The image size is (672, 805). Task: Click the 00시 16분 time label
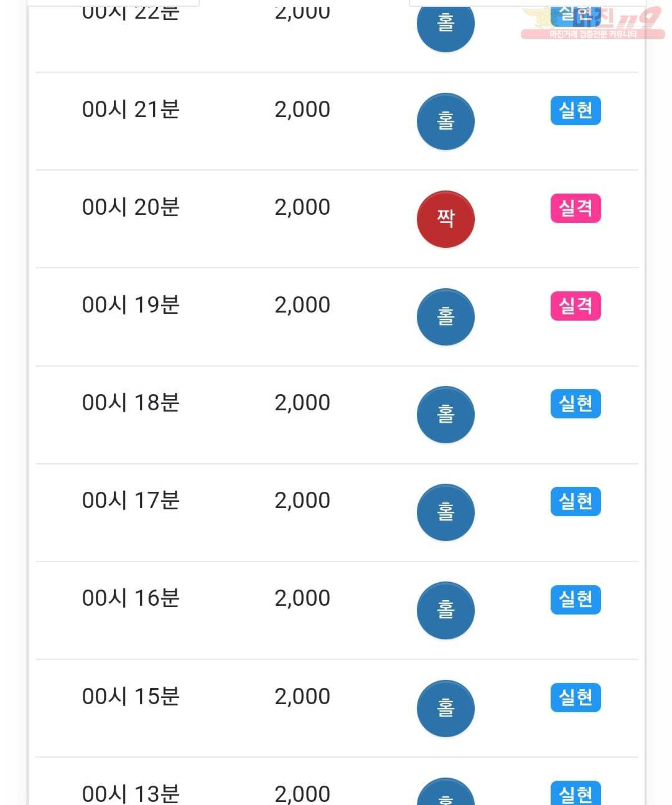pyautogui.click(x=131, y=598)
